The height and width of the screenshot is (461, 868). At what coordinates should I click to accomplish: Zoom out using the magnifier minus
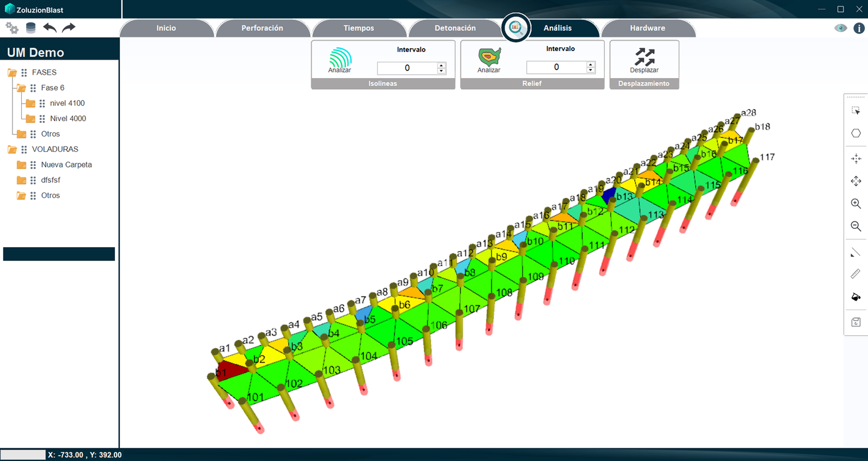pyautogui.click(x=856, y=226)
